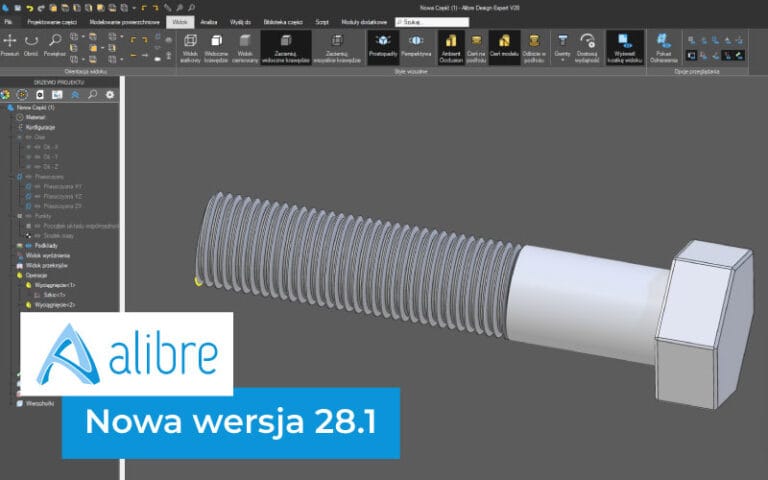Select Operacje node in tree
This screenshot has width=768, height=480.
tap(36, 275)
